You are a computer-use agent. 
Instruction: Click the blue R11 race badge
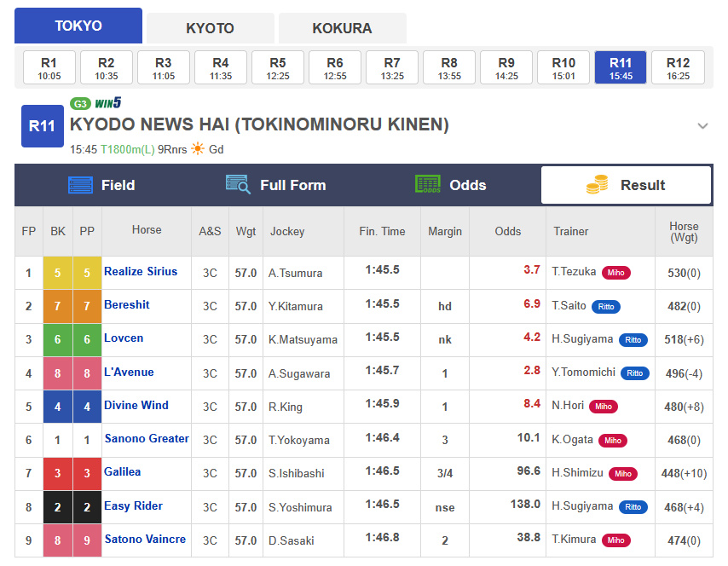43,126
